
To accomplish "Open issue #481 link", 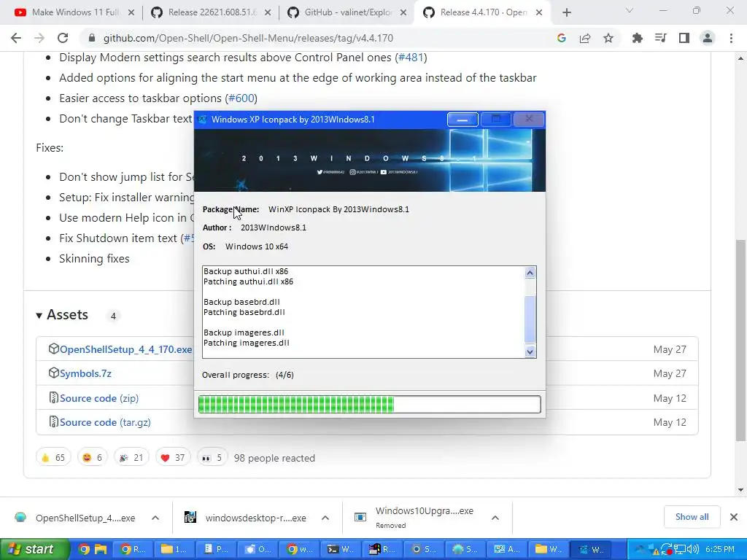I will tap(411, 58).
